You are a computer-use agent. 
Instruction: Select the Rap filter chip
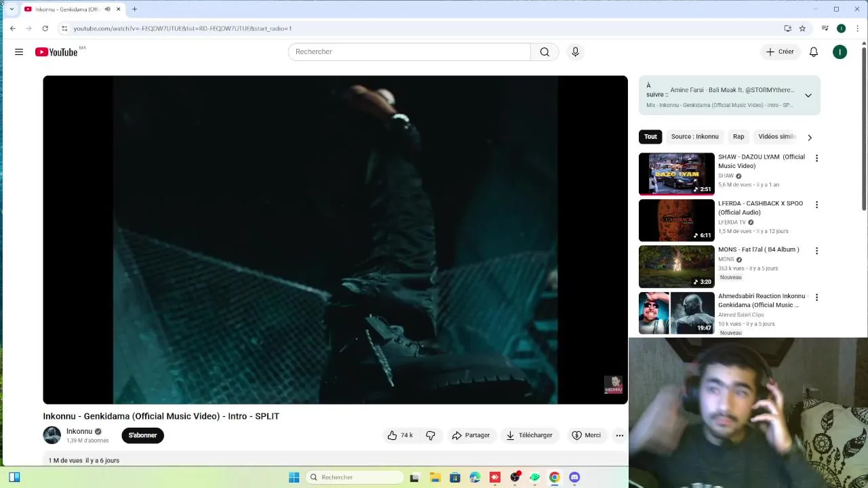[738, 137]
